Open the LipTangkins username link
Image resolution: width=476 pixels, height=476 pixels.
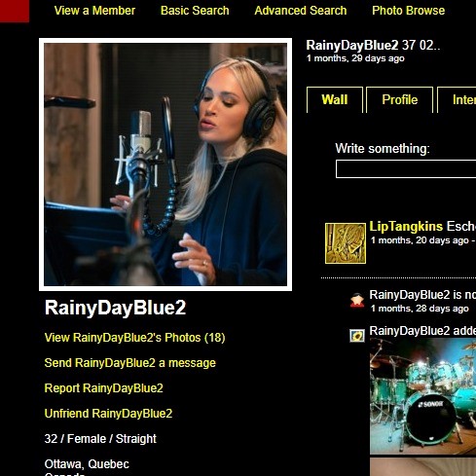(406, 226)
